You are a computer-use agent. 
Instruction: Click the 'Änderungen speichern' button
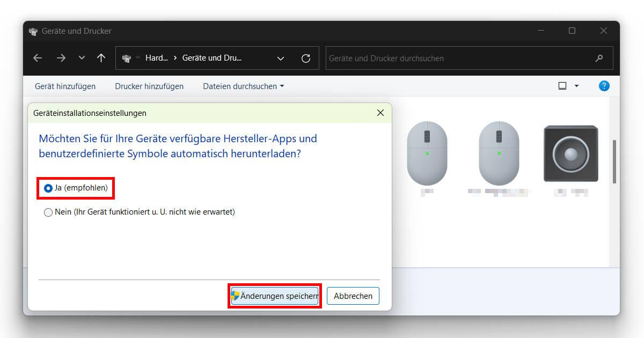[x=274, y=296]
